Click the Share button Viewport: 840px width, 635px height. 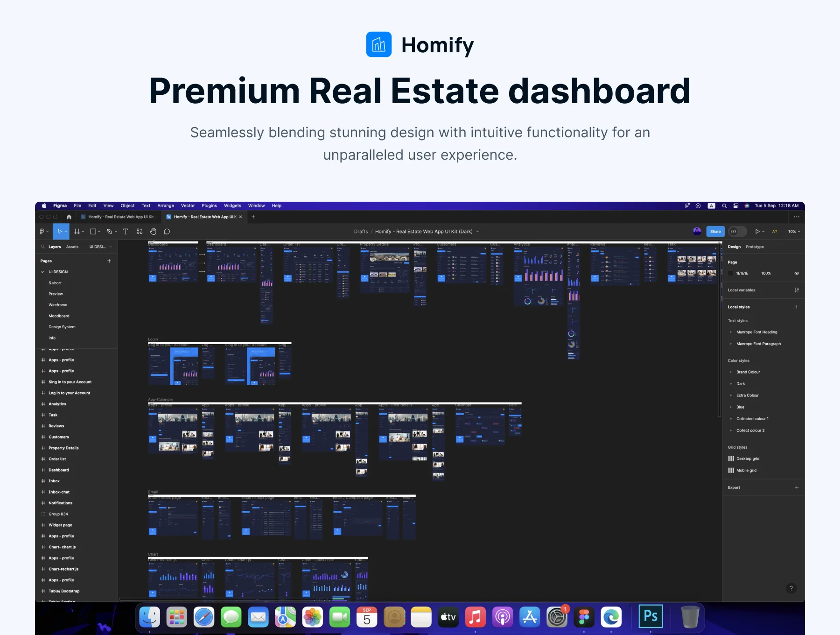(715, 231)
